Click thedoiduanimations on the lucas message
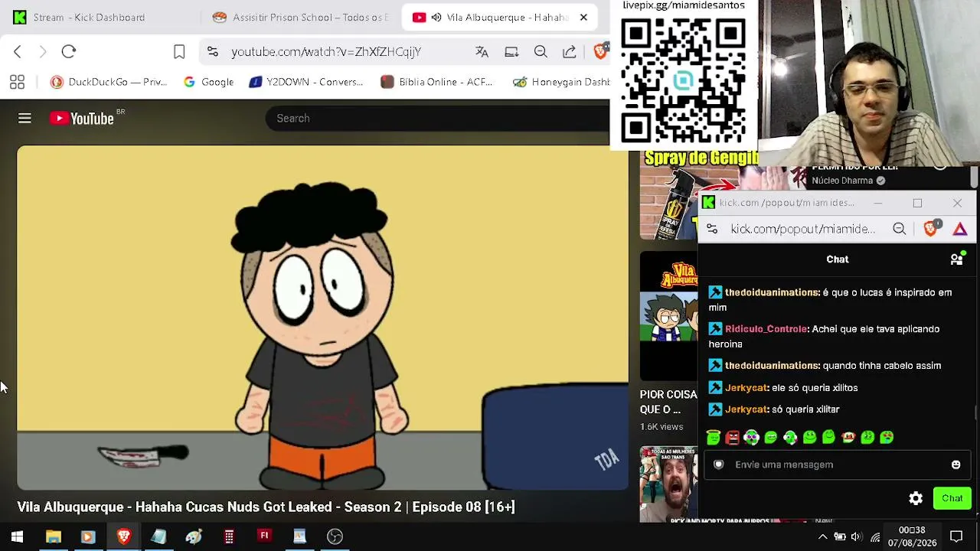 tap(772, 292)
